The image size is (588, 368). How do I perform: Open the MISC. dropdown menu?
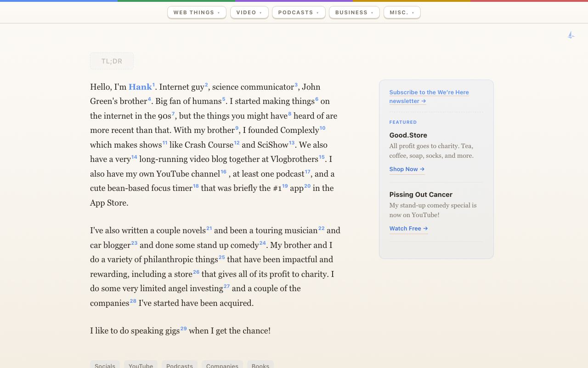402,12
